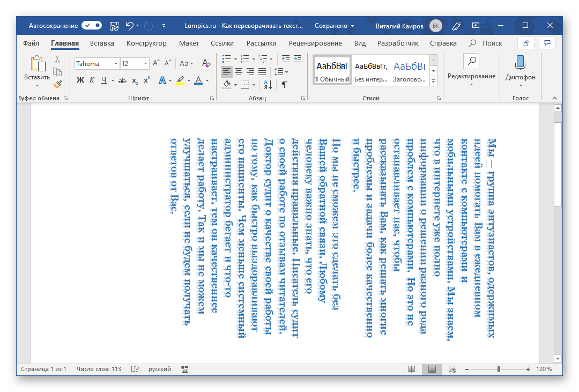Toggle AutoSave switch
This screenshot has height=392, width=579.
(92, 26)
